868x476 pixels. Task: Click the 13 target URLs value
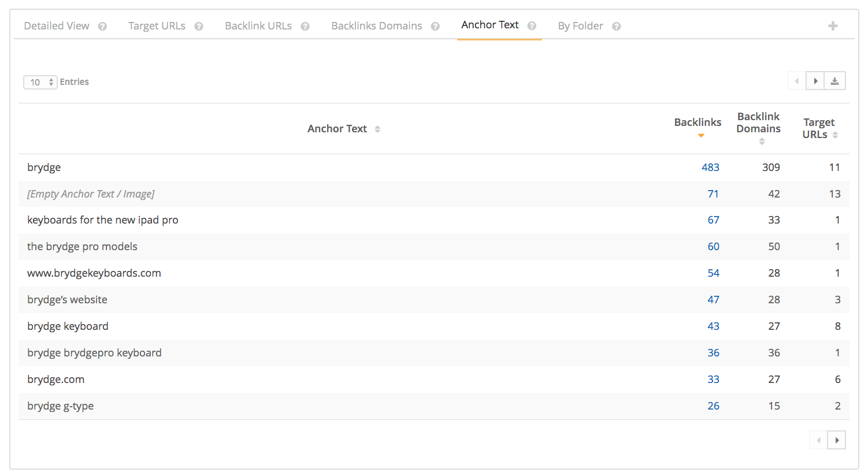point(834,194)
